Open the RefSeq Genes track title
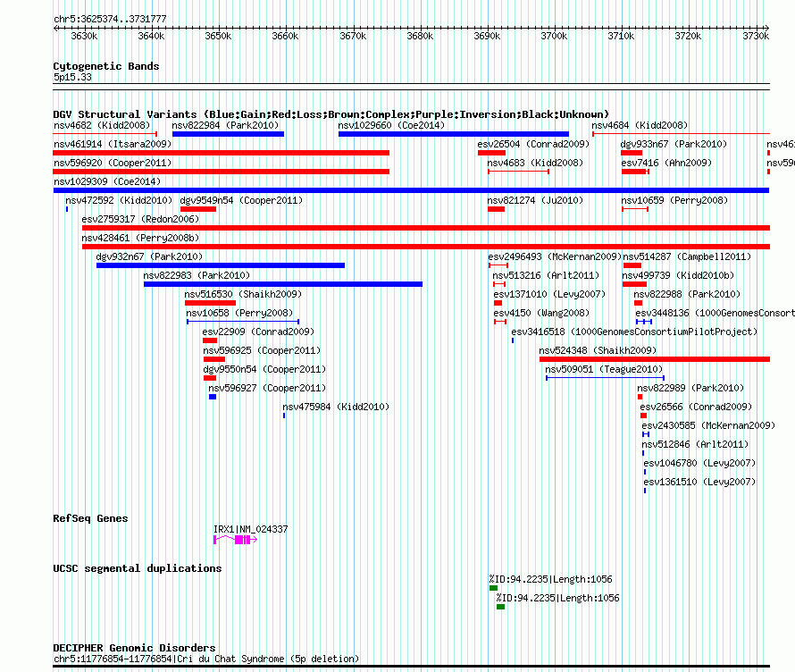795x672 pixels. 91,518
